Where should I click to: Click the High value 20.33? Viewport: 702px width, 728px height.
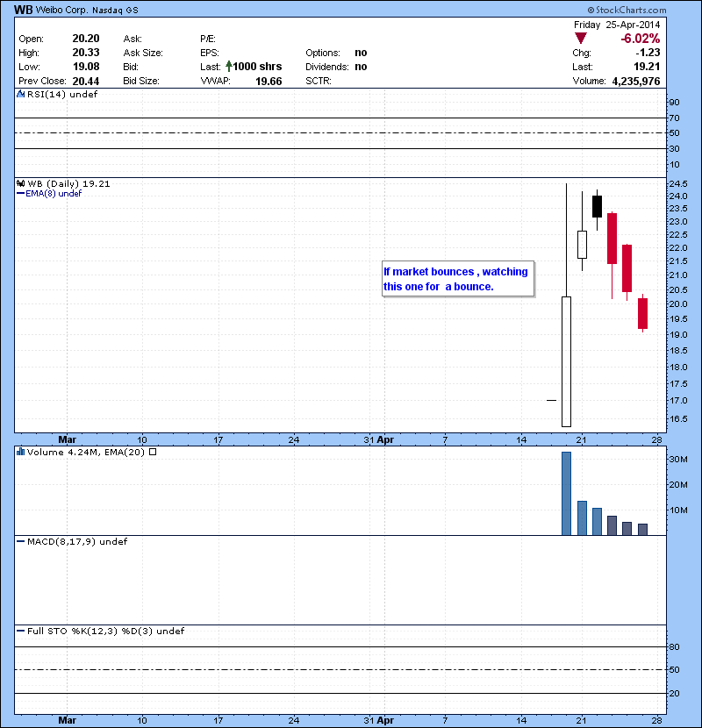pyautogui.click(x=86, y=53)
